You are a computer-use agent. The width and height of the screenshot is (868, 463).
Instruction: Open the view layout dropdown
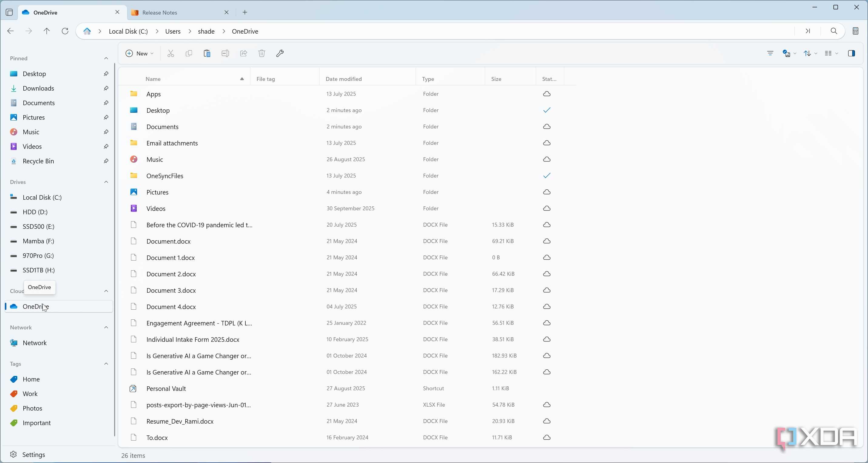coord(831,53)
